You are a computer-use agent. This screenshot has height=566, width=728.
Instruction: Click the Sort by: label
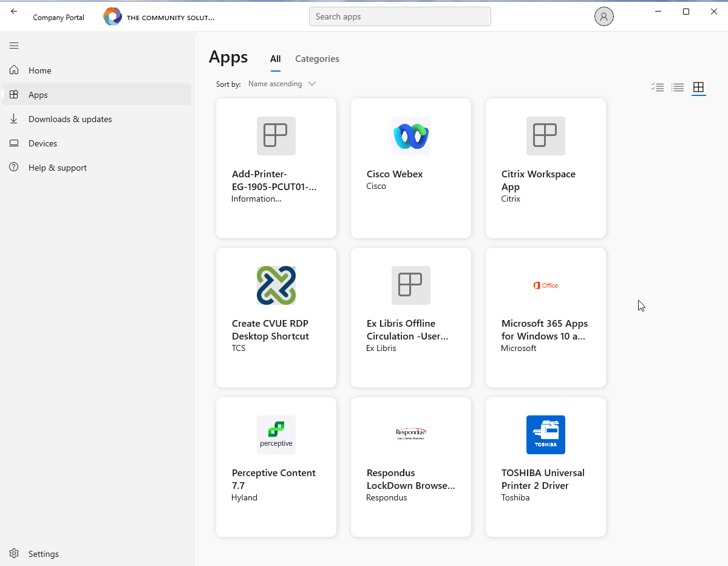228,84
